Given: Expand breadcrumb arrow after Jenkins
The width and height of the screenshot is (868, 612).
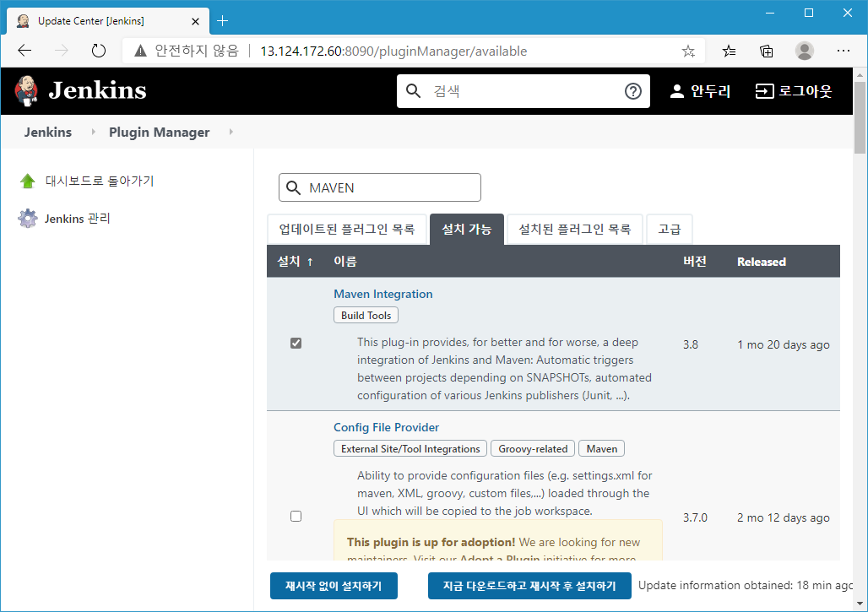Looking at the screenshot, I should tap(93, 132).
